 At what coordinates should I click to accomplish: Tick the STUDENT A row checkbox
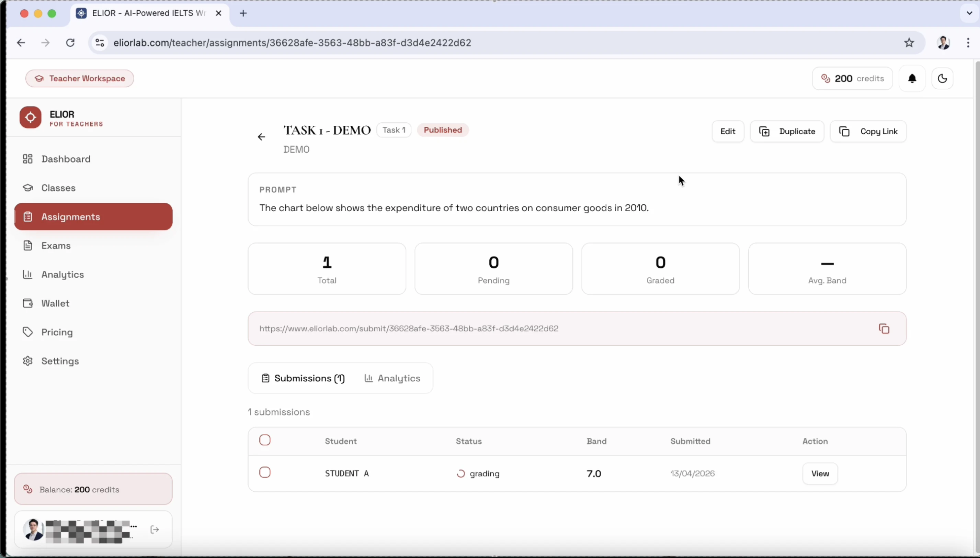tap(265, 472)
